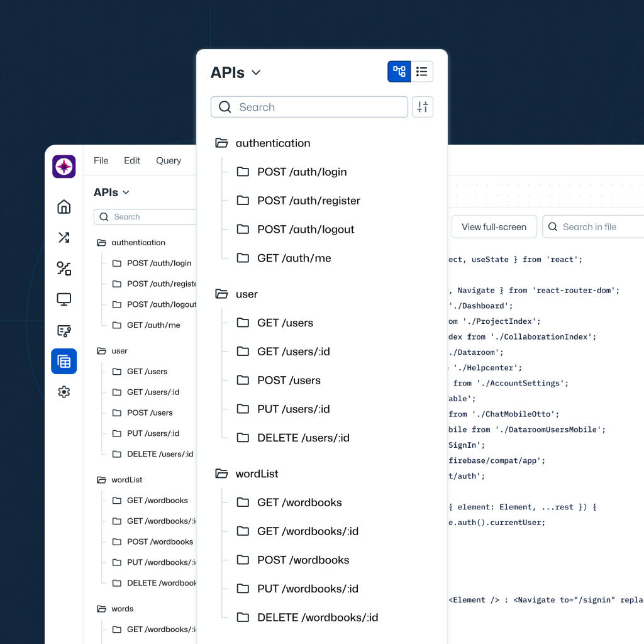Open the Query menu
The height and width of the screenshot is (644, 644).
tap(169, 160)
